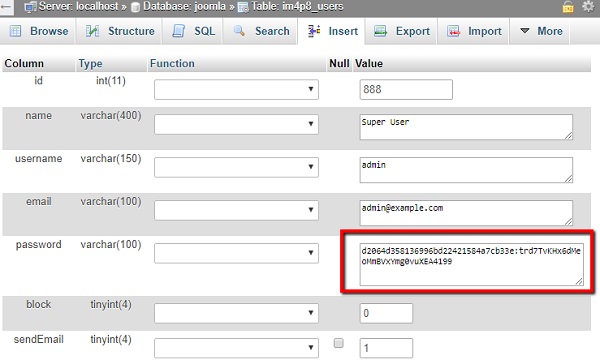Click the Browse tab icon
Viewport: 600px width, 364px height.
[15, 31]
